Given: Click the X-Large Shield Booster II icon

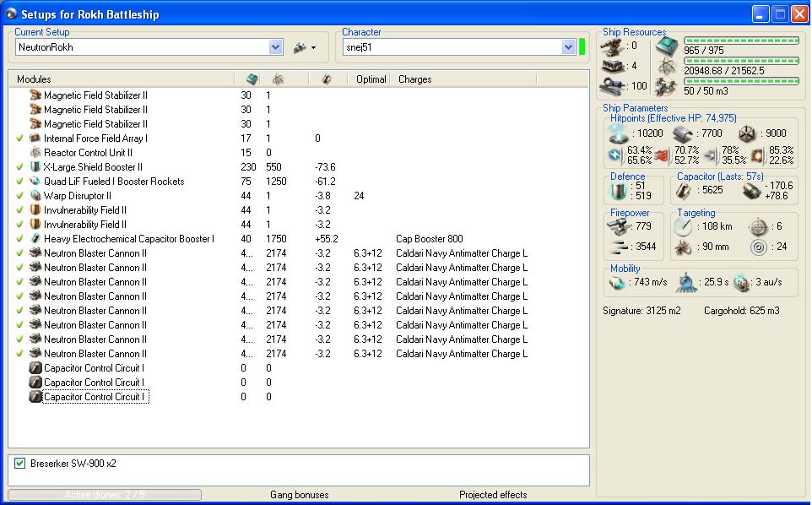Looking at the screenshot, I should point(35,166).
